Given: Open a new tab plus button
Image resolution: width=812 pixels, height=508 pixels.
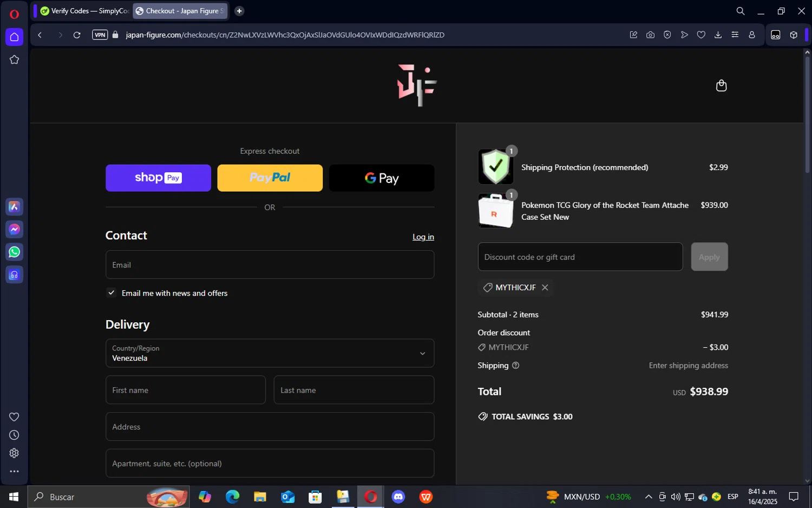Looking at the screenshot, I should tap(239, 11).
